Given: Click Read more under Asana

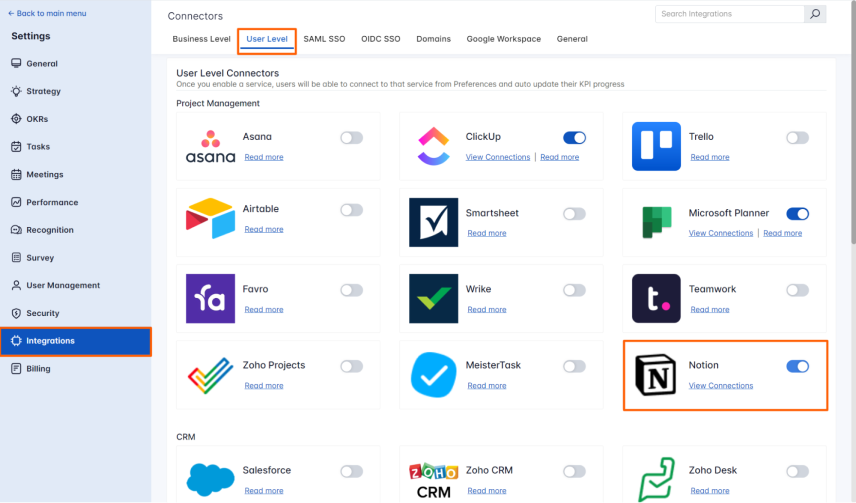Looking at the screenshot, I should point(264,157).
